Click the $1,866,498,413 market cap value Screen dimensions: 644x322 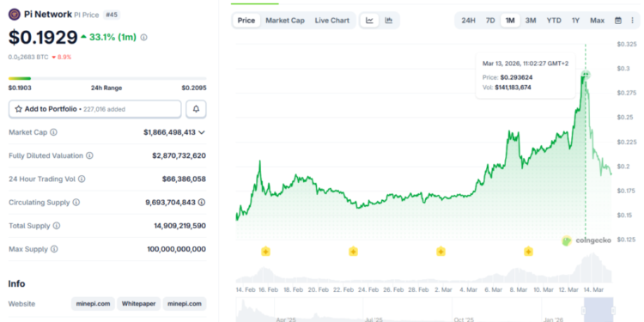pyautogui.click(x=170, y=132)
